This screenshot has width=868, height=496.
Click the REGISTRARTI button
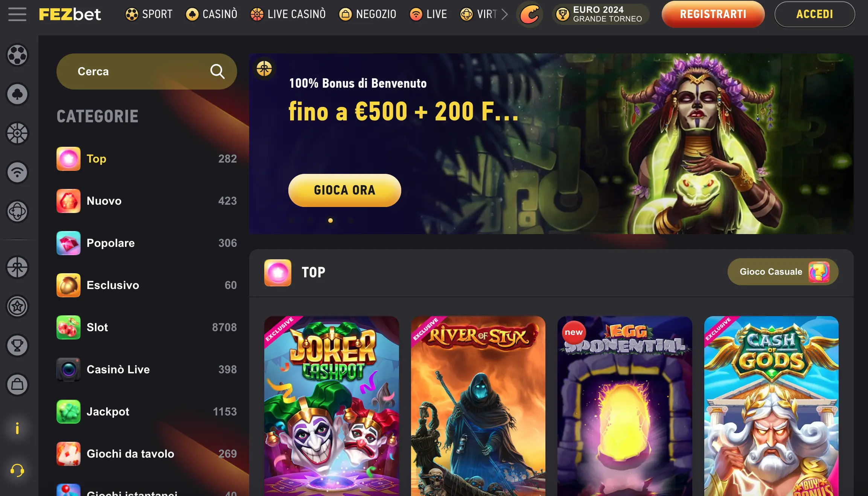713,14
